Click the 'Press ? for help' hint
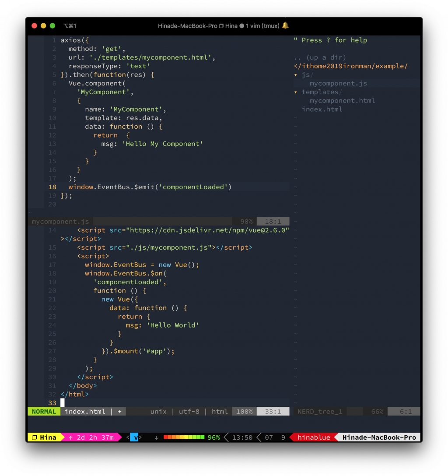Screen dimensions: 448x476 coord(330,40)
